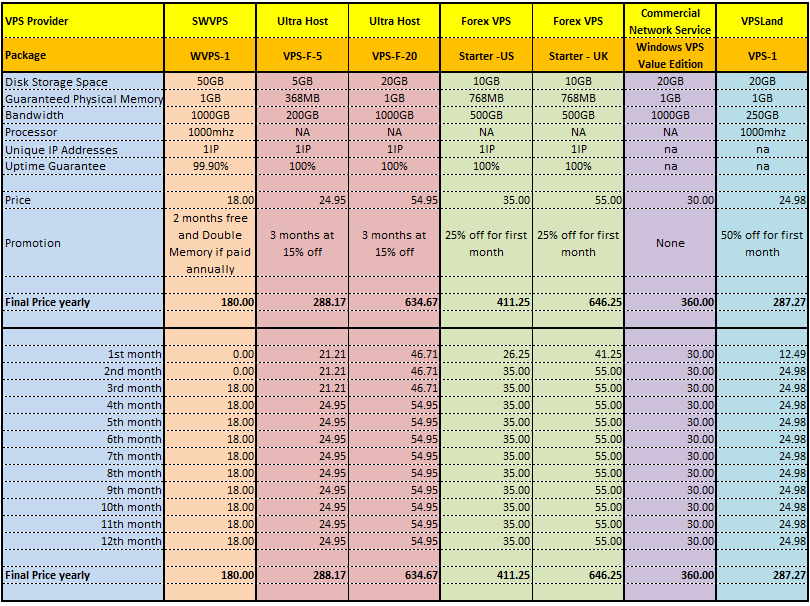Screen dimensions: 810x606
Task: Click the None promotion cell
Action: tap(670, 243)
